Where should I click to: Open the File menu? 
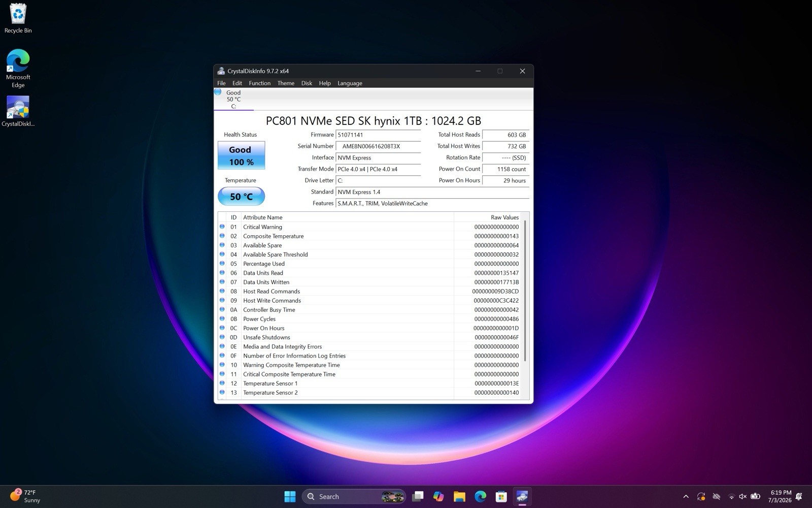point(221,83)
